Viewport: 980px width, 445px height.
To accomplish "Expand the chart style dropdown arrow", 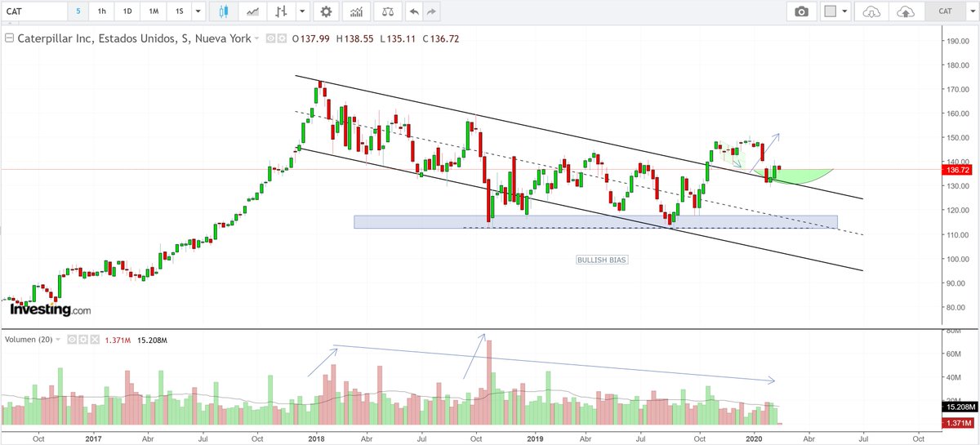I will click(x=303, y=11).
